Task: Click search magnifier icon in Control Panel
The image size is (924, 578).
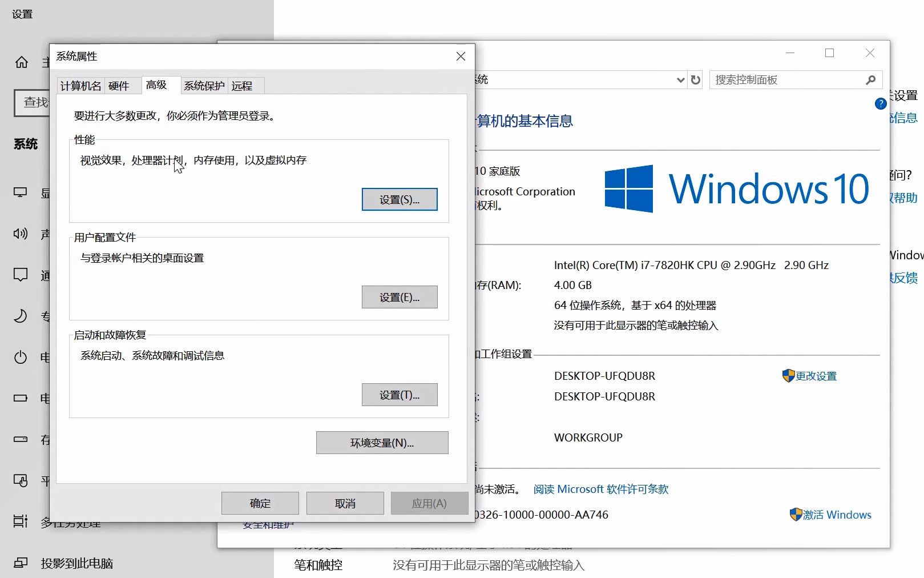Action: (870, 80)
